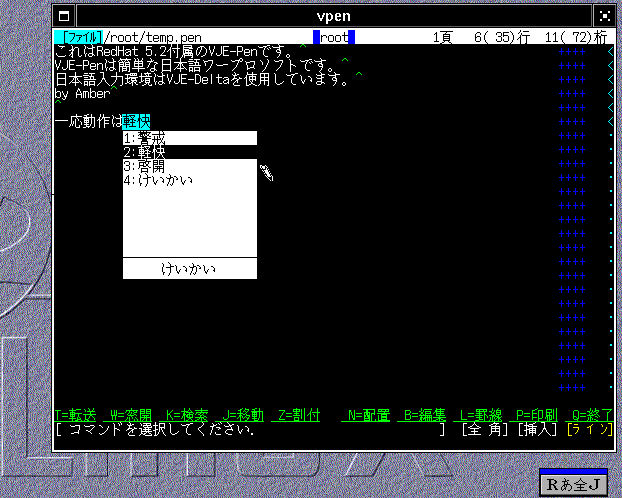Select hiragana candidate 4:けいかい
Viewport: 622px width, 498px height.
tap(190, 180)
